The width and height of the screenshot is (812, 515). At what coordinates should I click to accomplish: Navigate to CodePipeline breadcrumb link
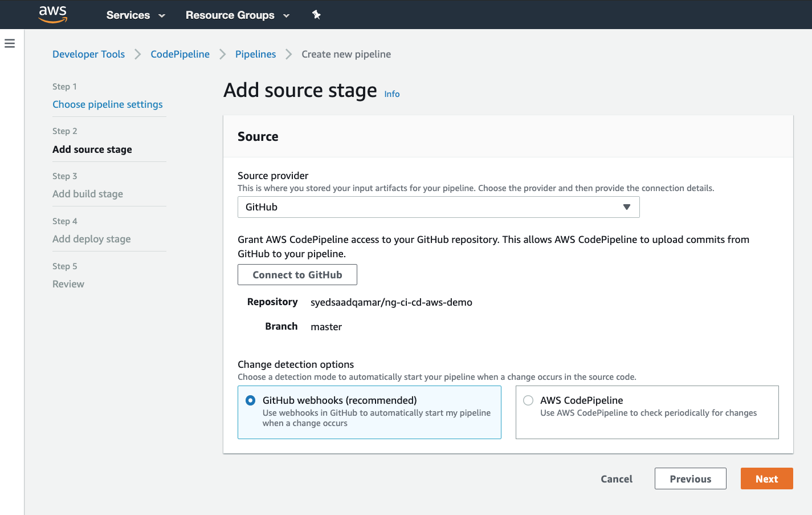180,54
